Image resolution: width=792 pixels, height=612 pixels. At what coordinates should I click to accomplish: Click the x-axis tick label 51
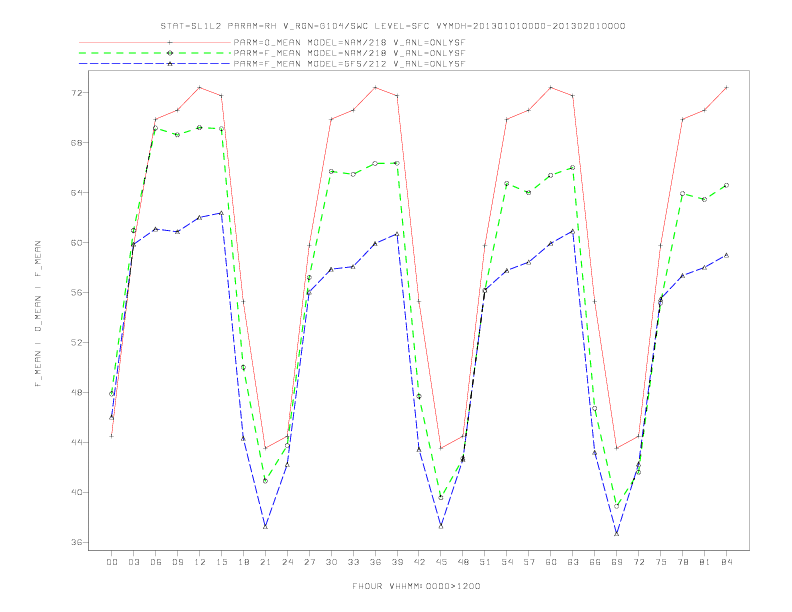click(485, 562)
